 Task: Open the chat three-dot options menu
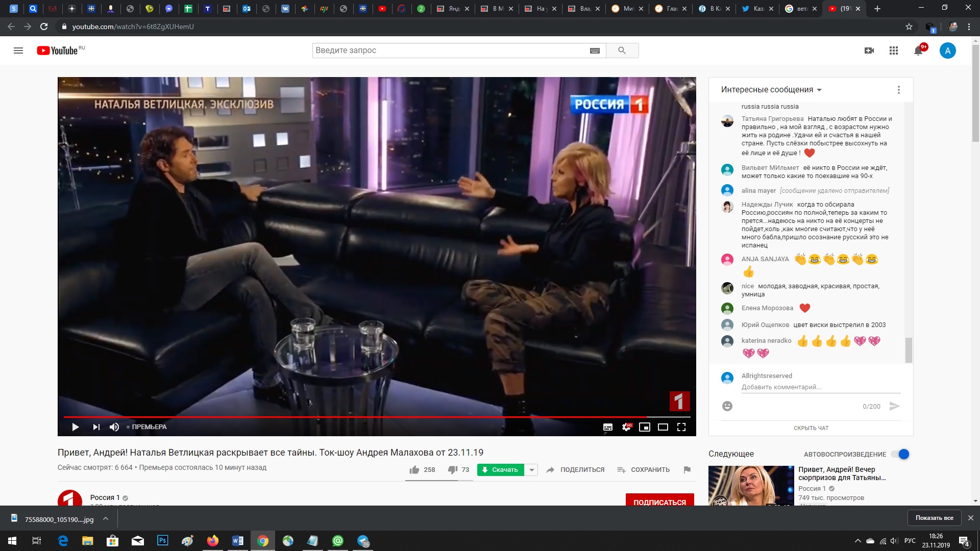899,90
